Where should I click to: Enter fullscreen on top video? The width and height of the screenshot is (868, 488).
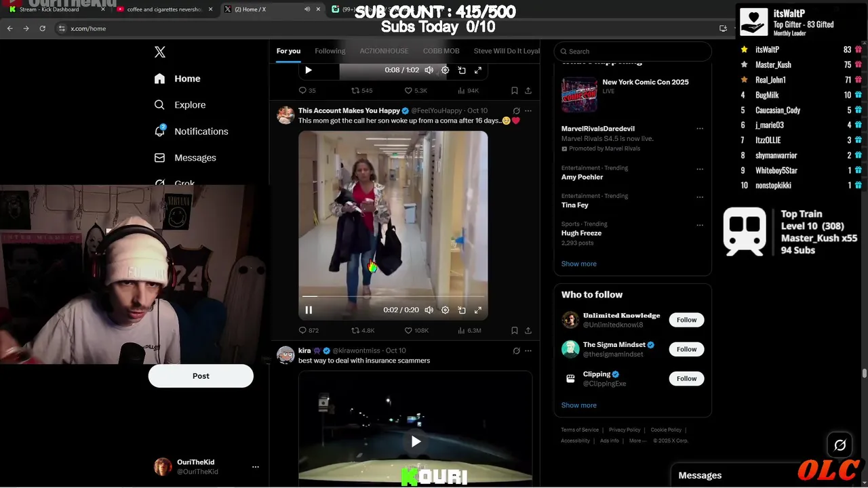(478, 70)
